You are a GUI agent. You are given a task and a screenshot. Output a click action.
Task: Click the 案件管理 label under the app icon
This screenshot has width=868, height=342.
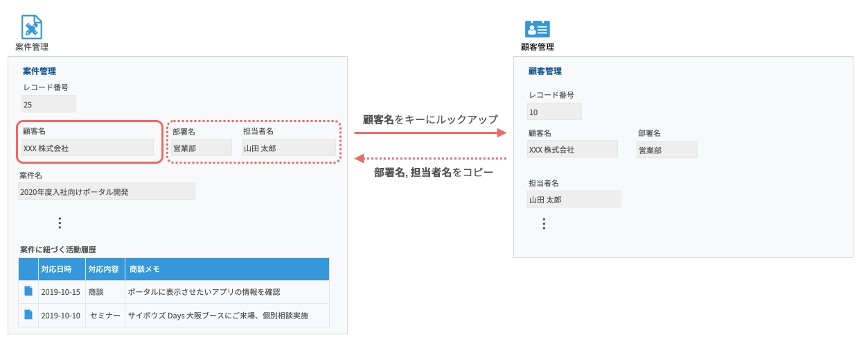pyautogui.click(x=32, y=47)
